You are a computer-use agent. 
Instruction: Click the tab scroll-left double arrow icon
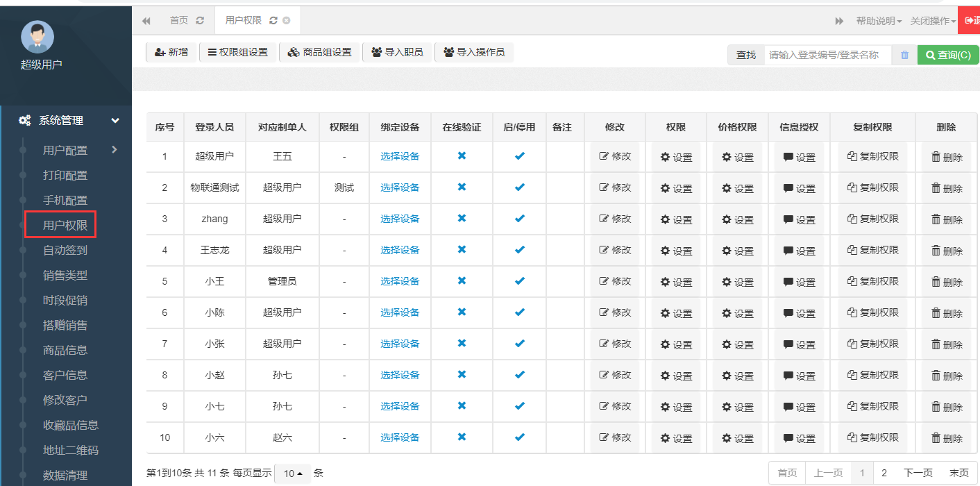pyautogui.click(x=146, y=21)
